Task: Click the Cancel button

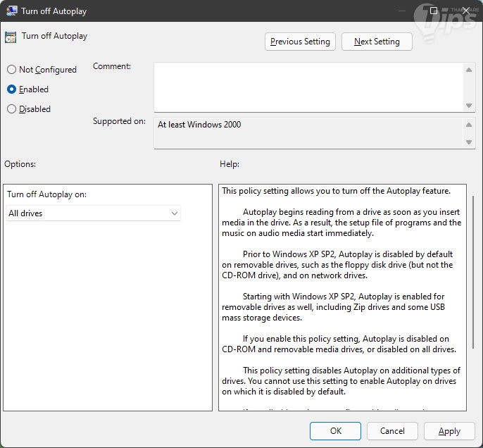Action: (x=392, y=431)
